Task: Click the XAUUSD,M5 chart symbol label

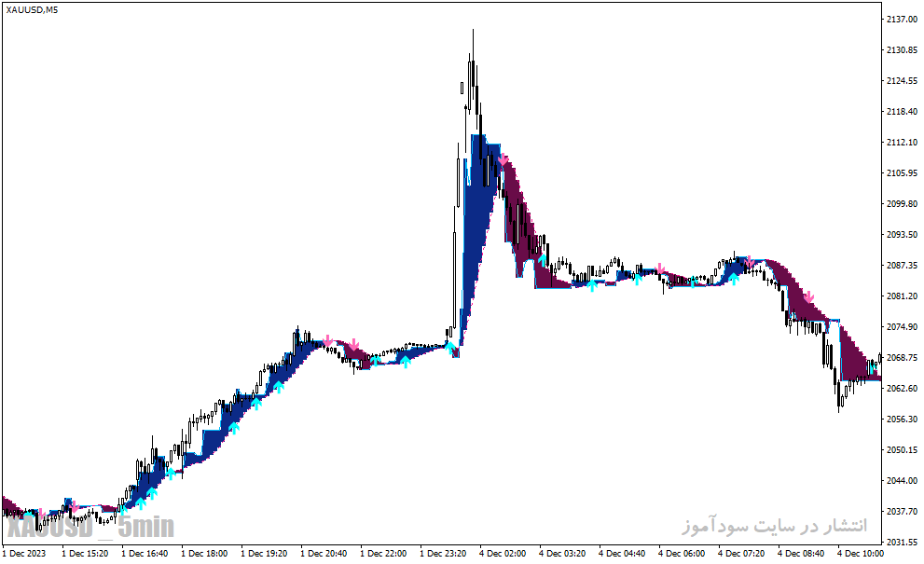Action: [x=32, y=9]
